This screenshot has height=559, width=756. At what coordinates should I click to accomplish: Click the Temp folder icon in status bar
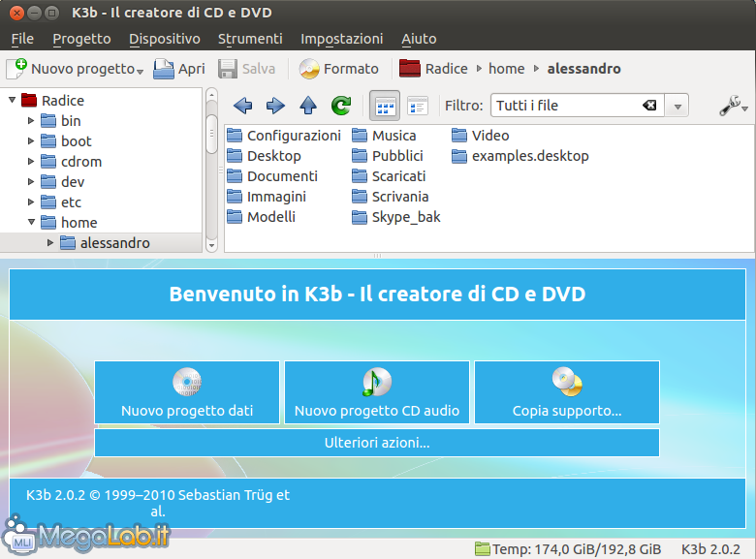click(482, 548)
